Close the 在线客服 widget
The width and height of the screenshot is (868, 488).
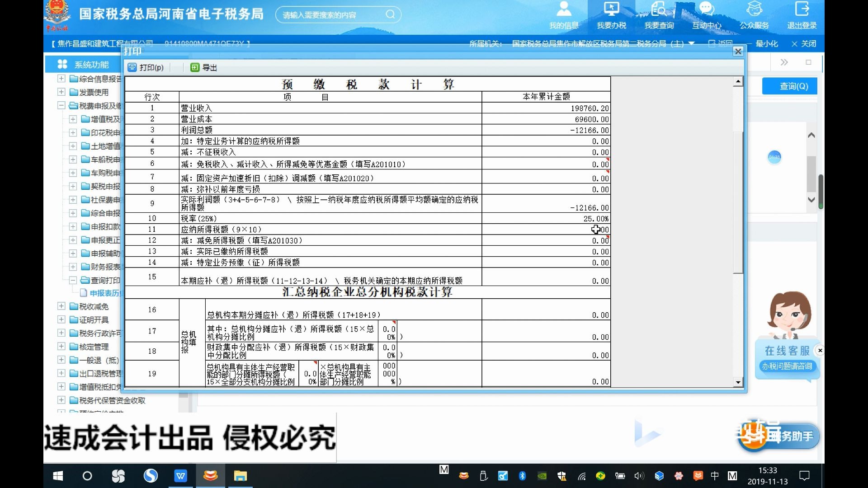tap(820, 350)
